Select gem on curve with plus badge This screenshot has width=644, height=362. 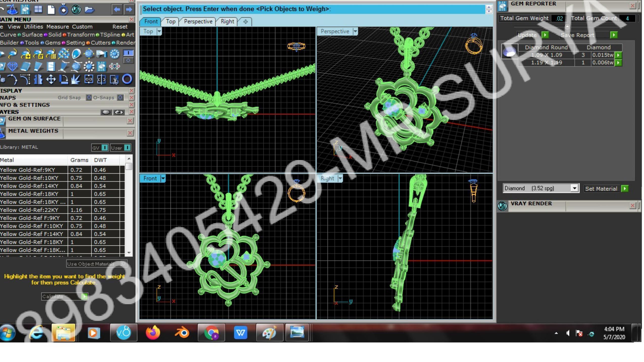tap(26, 54)
